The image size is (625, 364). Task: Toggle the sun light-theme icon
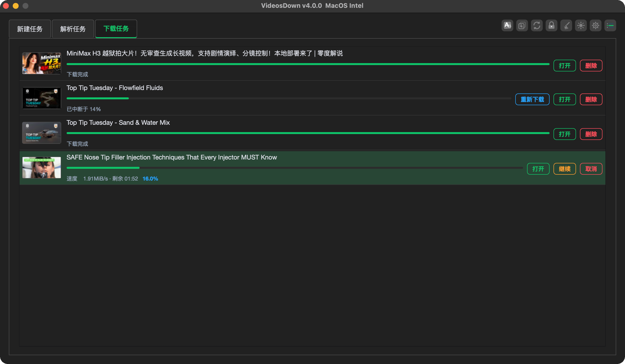coord(581,25)
